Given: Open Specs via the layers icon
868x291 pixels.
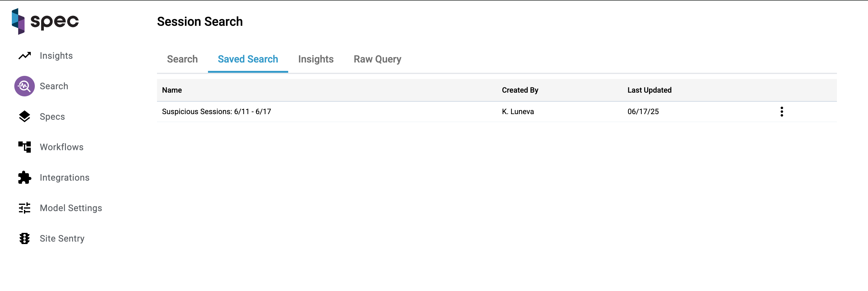Looking at the screenshot, I should coord(25,117).
